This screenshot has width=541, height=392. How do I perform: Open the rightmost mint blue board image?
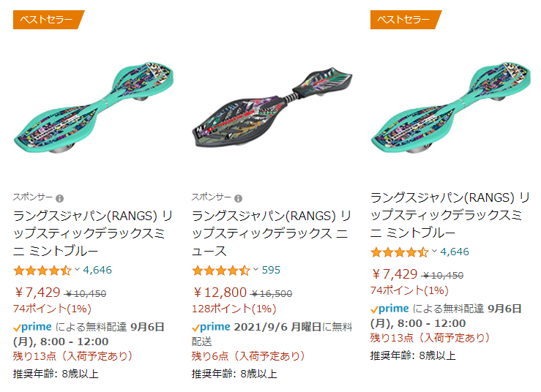448,108
